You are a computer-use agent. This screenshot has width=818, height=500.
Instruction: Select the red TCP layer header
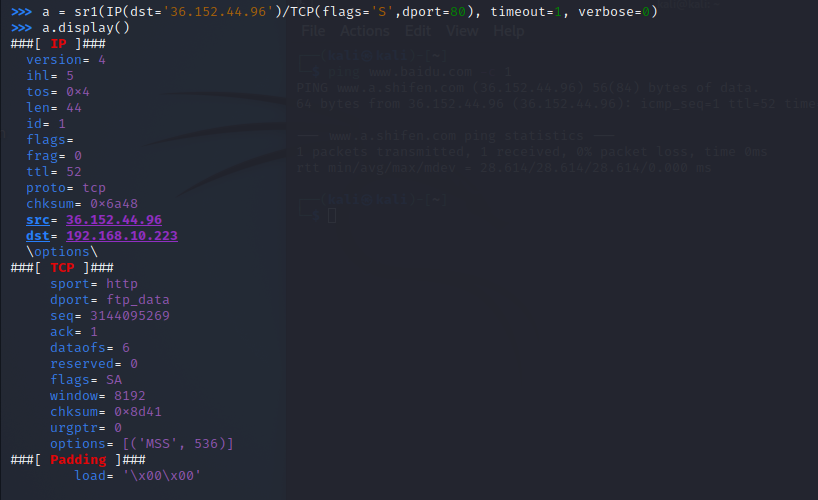pyautogui.click(x=62, y=268)
